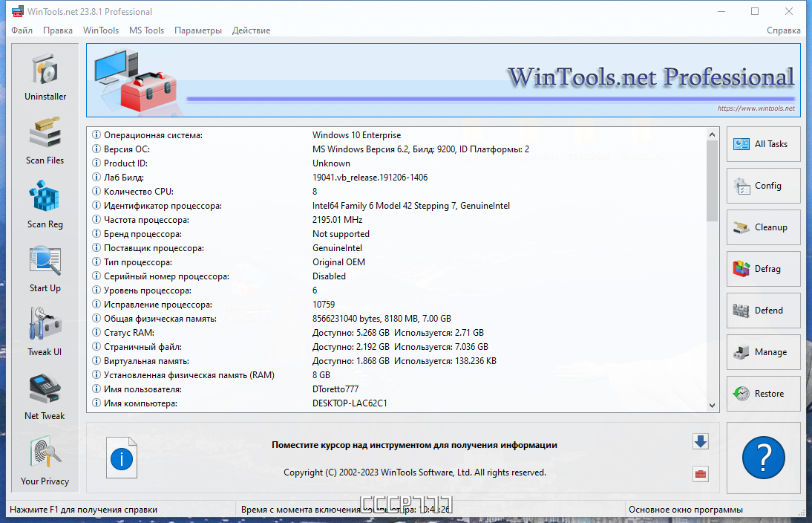The width and height of the screenshot is (812, 523).
Task: Select the Уровень процессора row label
Action: 148,290
